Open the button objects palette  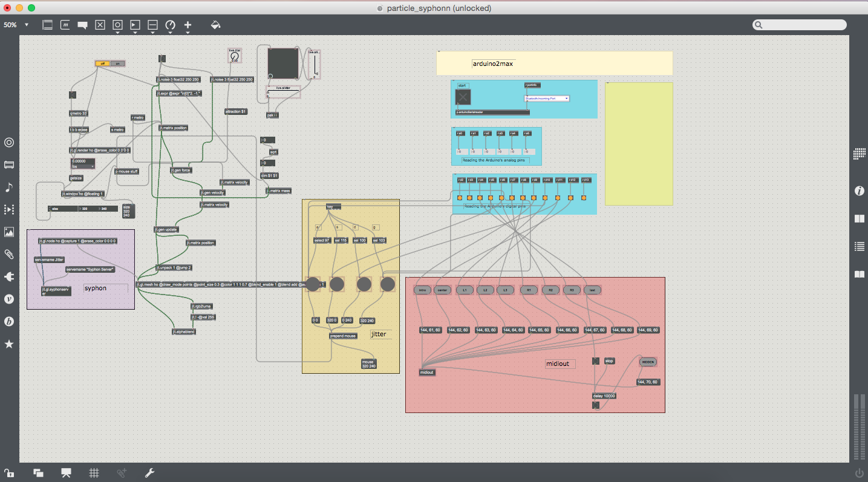pyautogui.click(x=118, y=25)
